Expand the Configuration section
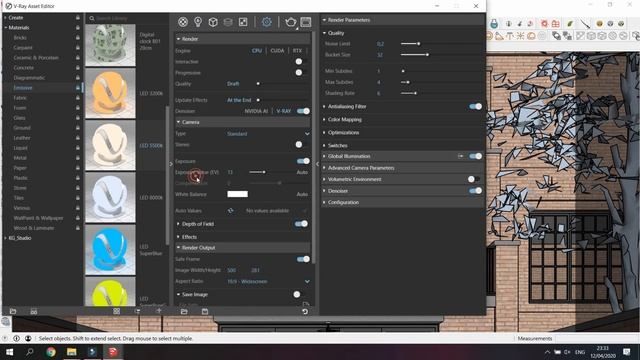 click(324, 202)
